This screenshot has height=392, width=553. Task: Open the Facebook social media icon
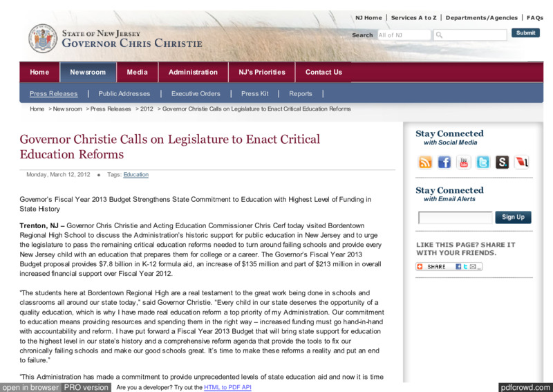tap(444, 162)
